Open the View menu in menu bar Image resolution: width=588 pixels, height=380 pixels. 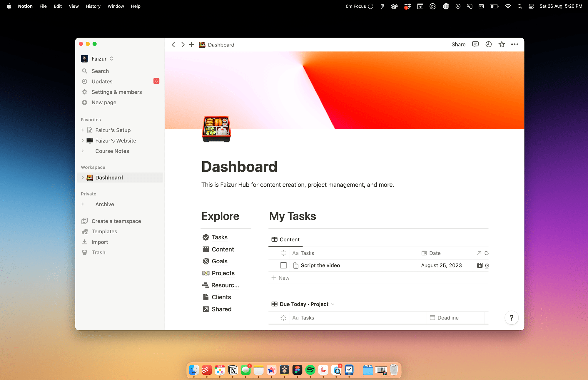click(74, 6)
